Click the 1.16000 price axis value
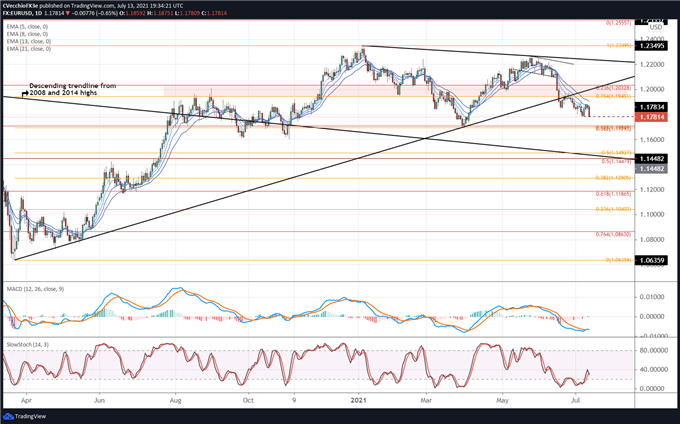 coord(652,140)
